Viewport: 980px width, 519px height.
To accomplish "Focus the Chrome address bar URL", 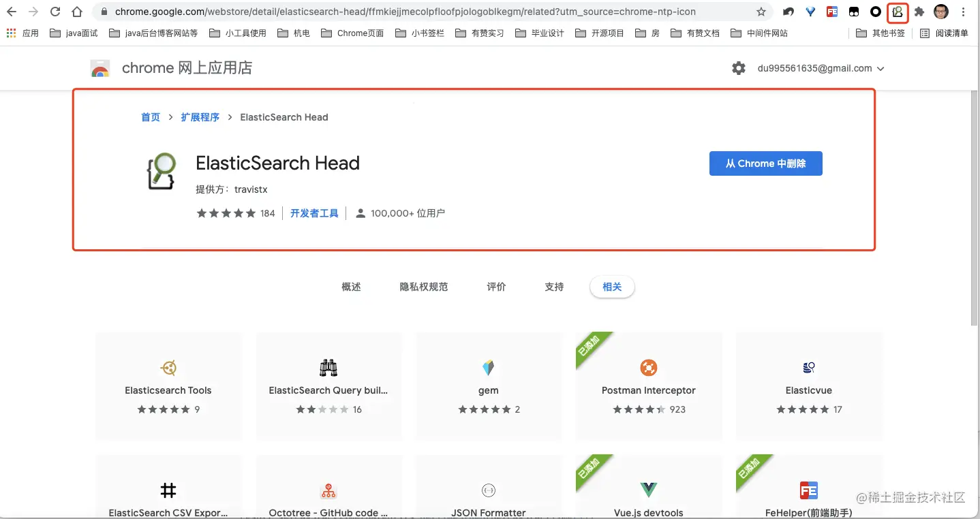I will (x=405, y=12).
